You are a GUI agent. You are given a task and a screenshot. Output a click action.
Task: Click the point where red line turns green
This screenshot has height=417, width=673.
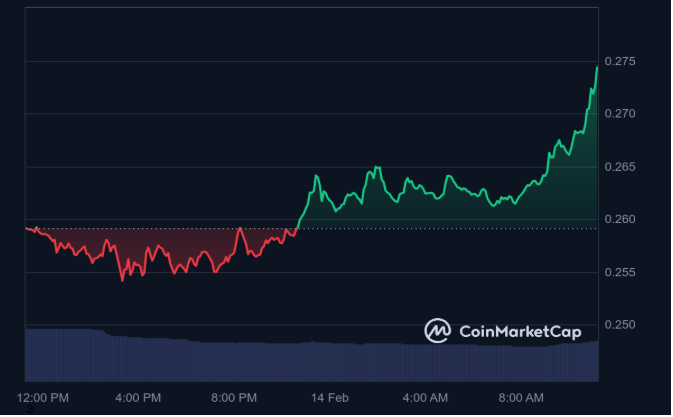tap(297, 227)
